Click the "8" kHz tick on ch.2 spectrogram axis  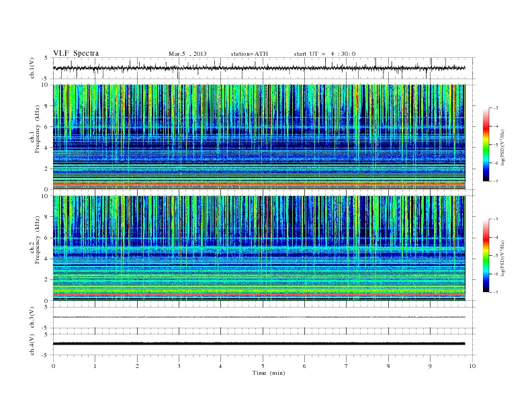click(x=46, y=217)
